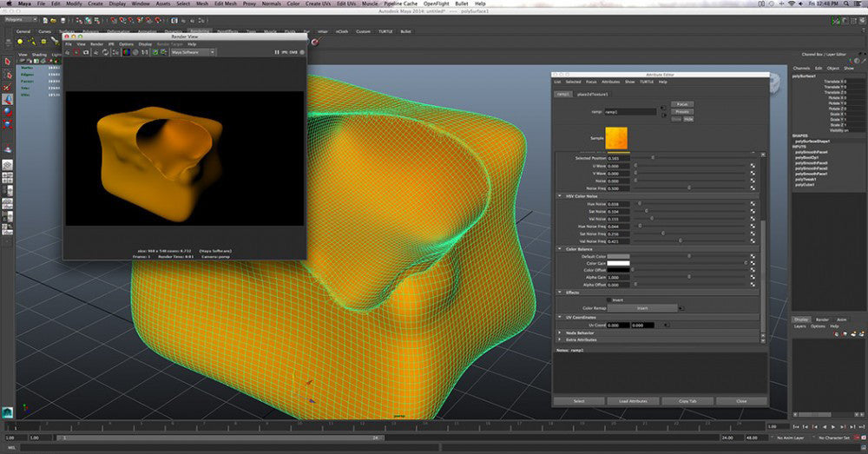Screen dimensions: 868x454
Task: Click the 1:1 real size icon in Render View
Action: pos(144,52)
